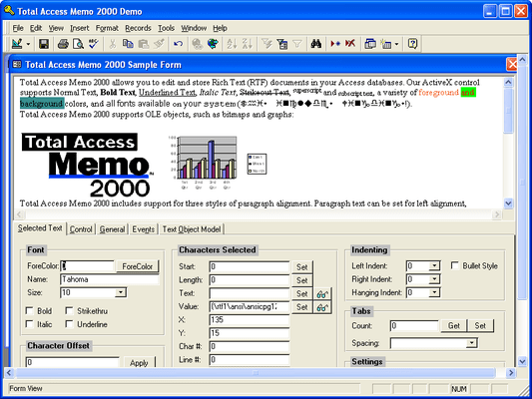Viewport: 532px width, 399px height.
Task: Toggle the Strikethru checkbox
Action: pyautogui.click(x=69, y=311)
